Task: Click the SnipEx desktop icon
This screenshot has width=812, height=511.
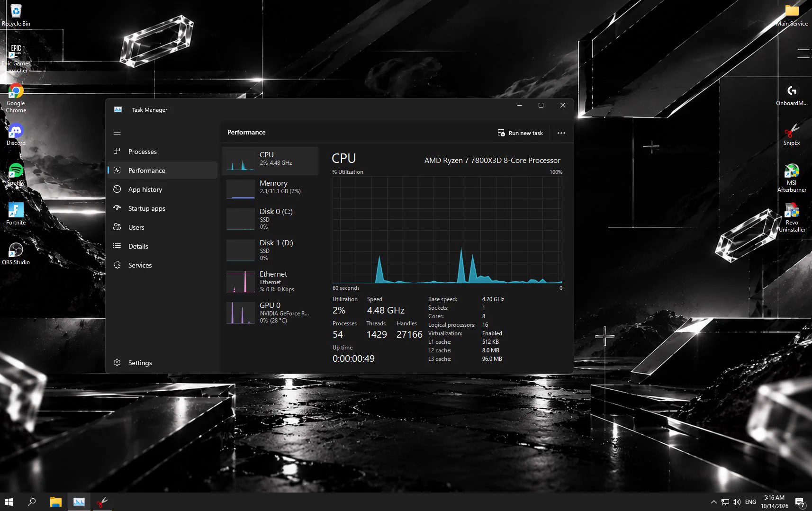Action: point(792,134)
